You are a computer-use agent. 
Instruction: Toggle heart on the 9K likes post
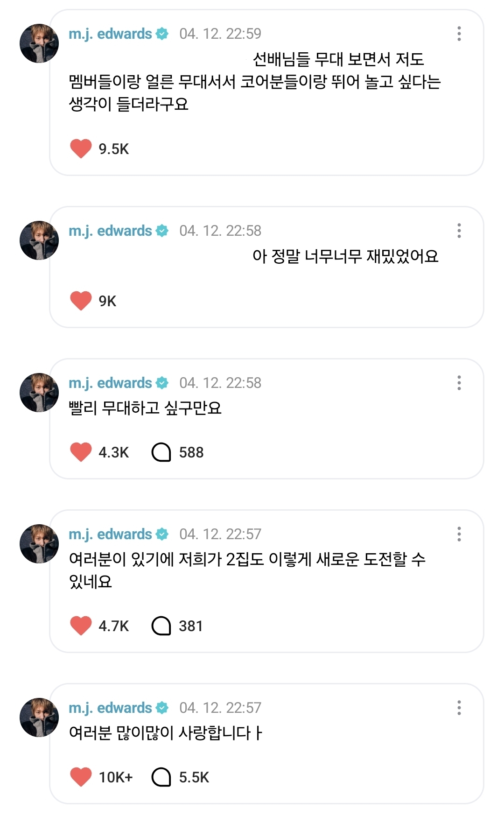[81, 301]
